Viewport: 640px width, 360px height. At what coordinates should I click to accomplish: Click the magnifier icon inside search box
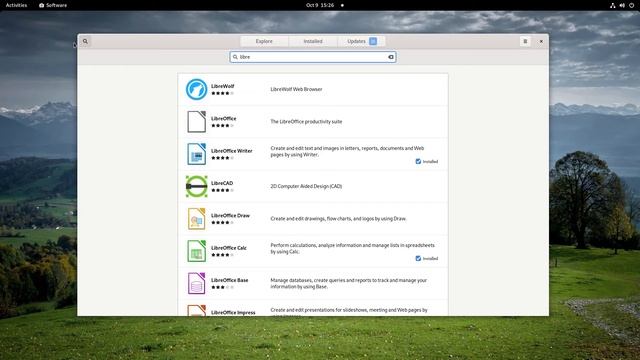point(235,57)
